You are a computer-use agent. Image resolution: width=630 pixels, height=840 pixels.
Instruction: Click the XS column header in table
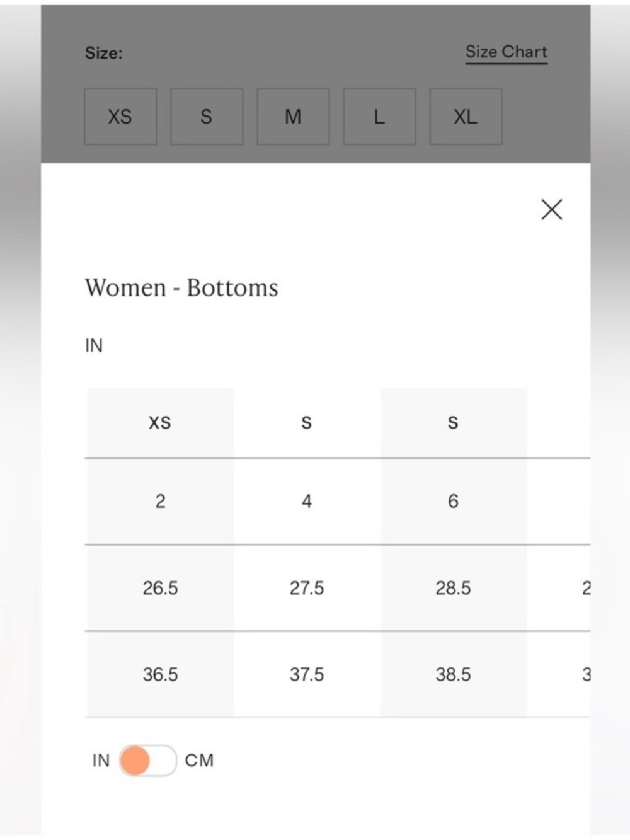pos(160,423)
